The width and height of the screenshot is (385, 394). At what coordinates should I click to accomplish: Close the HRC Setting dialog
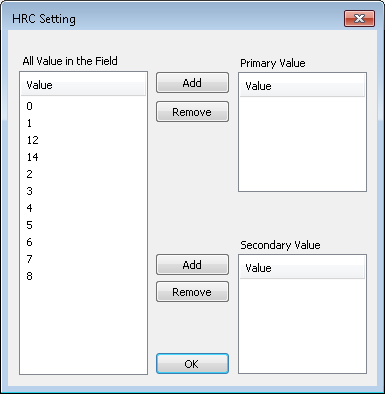tap(359, 18)
